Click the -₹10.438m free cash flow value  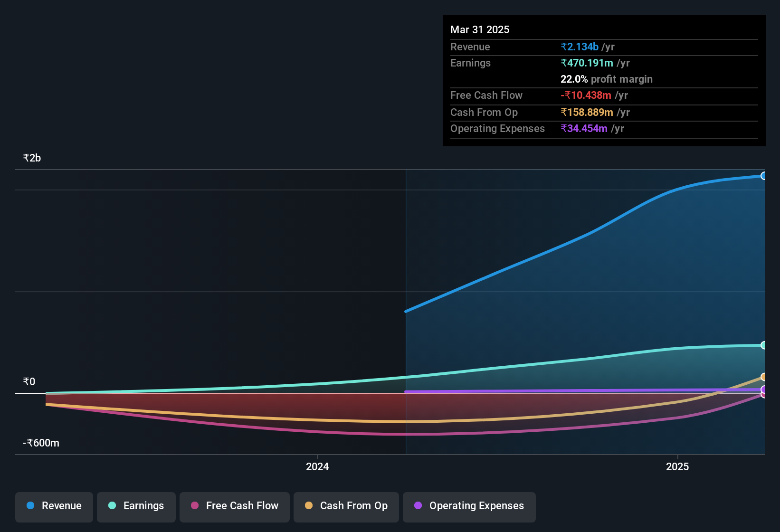pyautogui.click(x=586, y=95)
